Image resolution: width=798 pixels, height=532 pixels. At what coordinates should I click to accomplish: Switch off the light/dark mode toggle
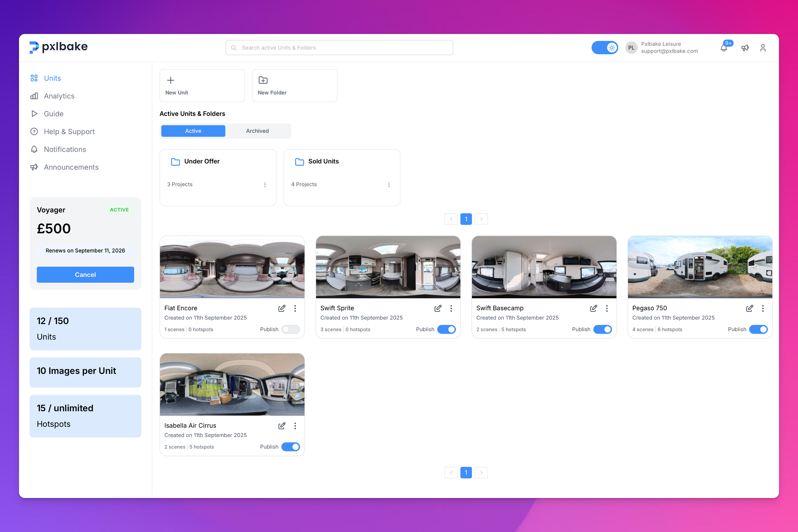tap(605, 47)
